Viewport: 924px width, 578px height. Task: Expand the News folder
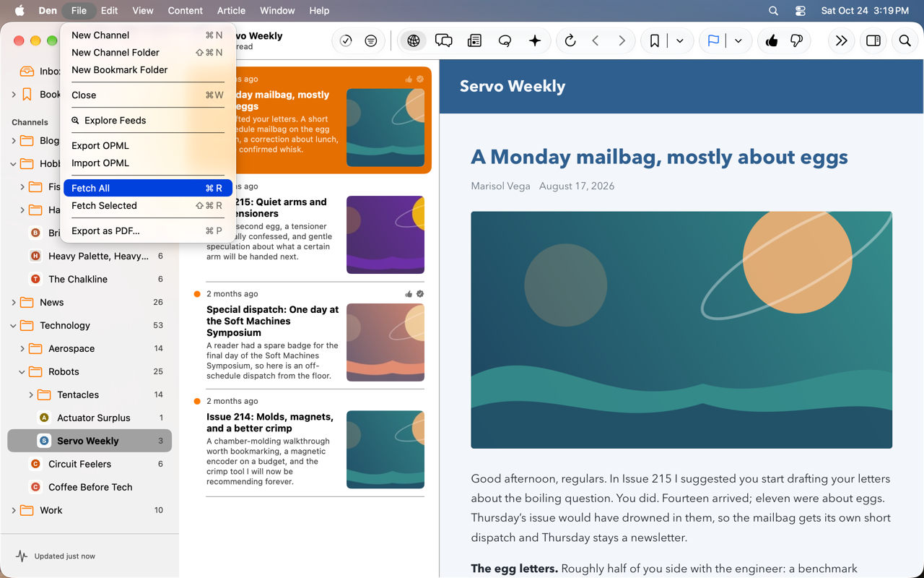click(x=14, y=303)
